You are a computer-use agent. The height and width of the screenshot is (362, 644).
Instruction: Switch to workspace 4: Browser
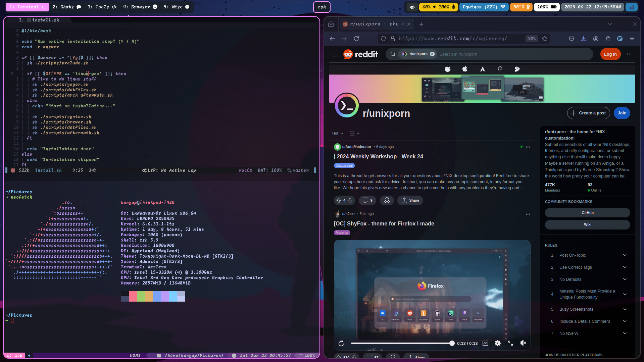140,7
